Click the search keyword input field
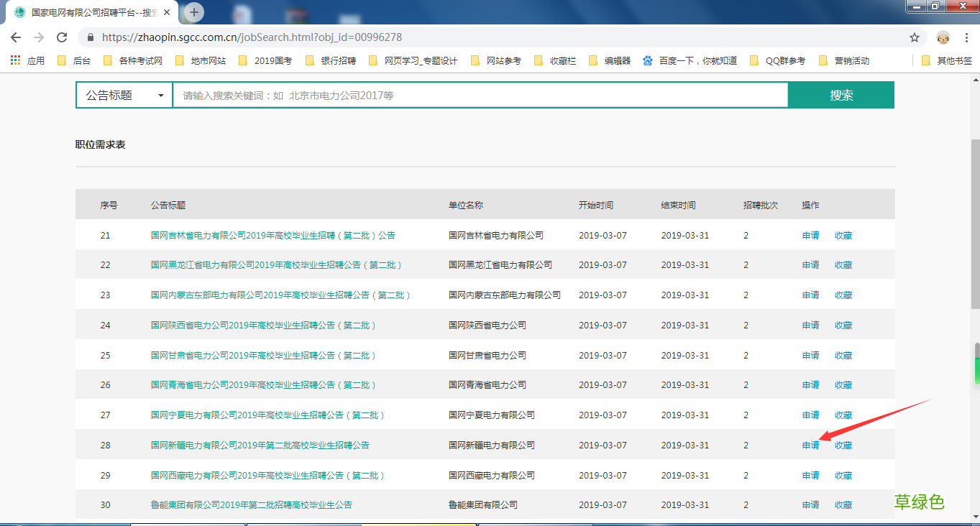The image size is (980, 526). pyautogui.click(x=475, y=94)
